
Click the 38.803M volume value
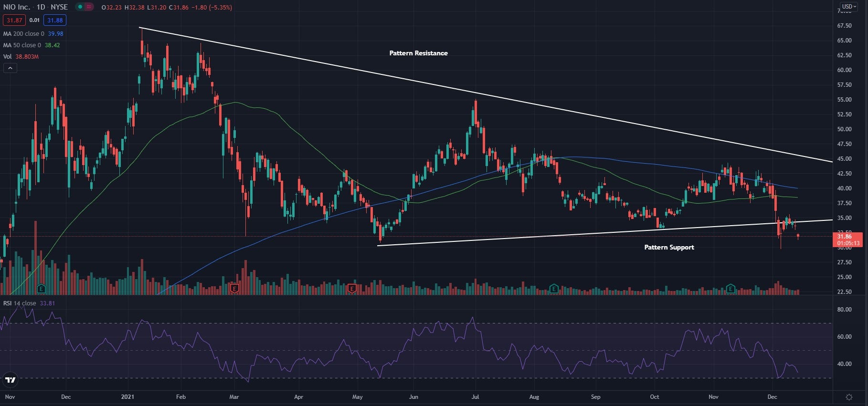point(27,57)
